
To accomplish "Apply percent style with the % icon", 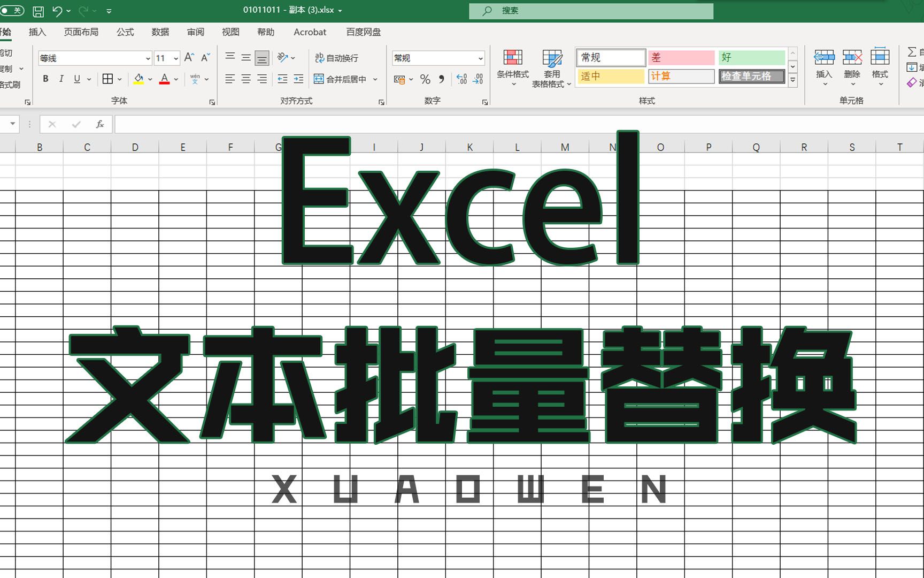I will pos(425,79).
